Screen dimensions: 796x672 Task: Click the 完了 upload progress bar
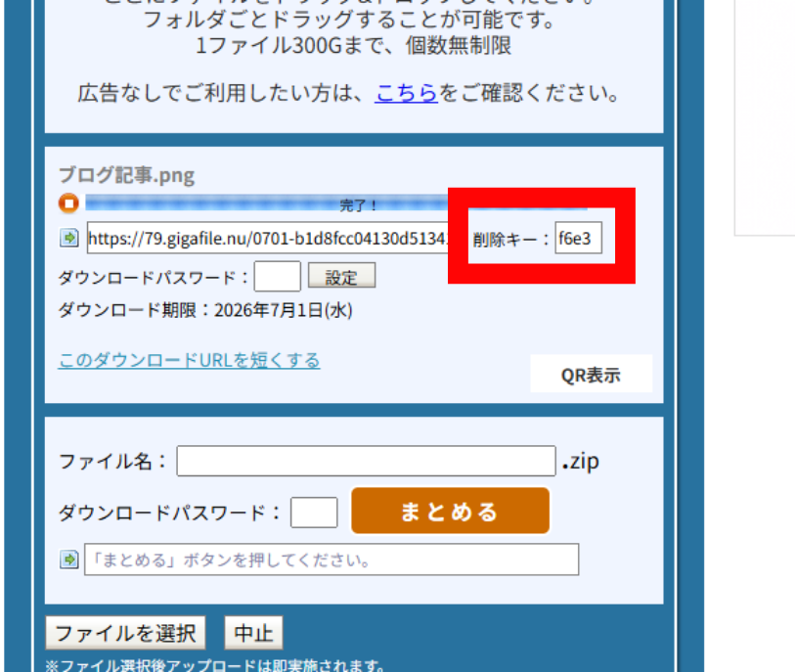tap(336, 203)
